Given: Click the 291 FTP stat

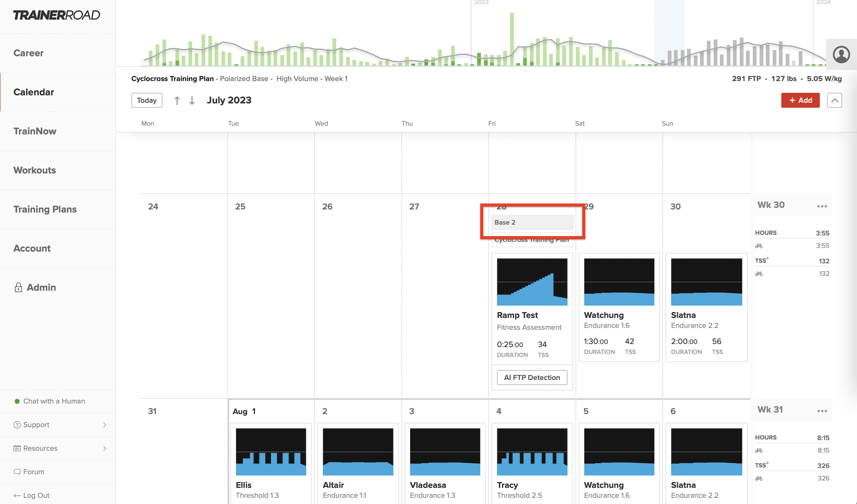Looking at the screenshot, I should tap(746, 79).
